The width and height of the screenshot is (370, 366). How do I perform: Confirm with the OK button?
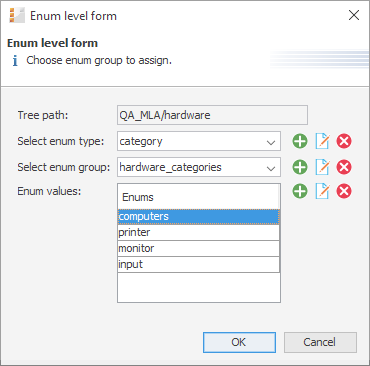click(x=239, y=342)
